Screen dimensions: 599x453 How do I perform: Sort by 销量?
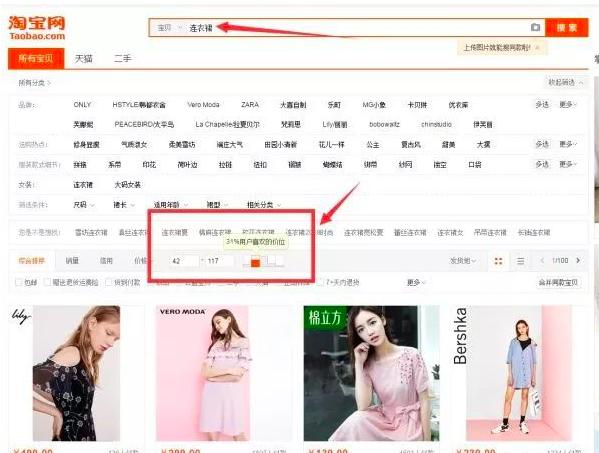pos(72,261)
